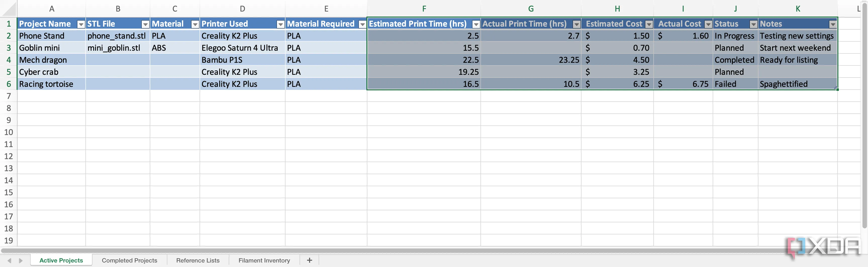The height and width of the screenshot is (267, 868).
Task: Select column H header
Action: point(617,9)
